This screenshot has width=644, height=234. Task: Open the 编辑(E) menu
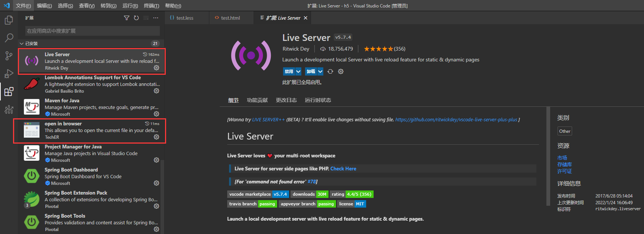tap(44, 6)
